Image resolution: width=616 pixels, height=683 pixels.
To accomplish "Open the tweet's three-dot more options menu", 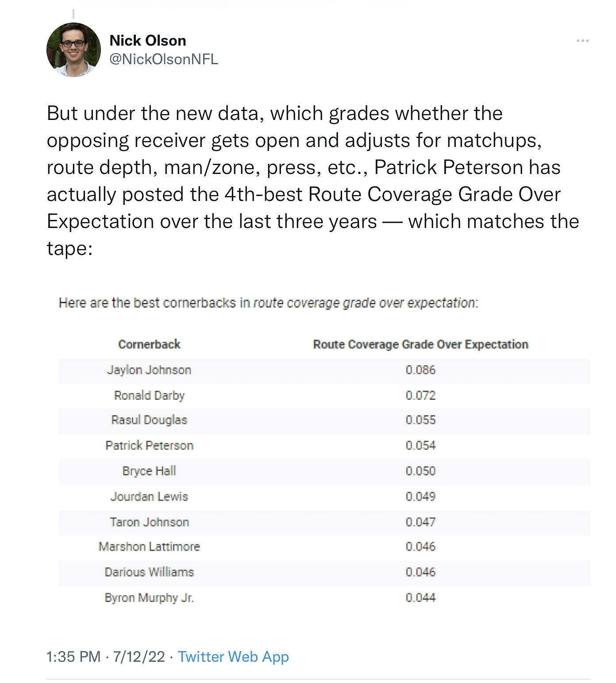I will [582, 41].
